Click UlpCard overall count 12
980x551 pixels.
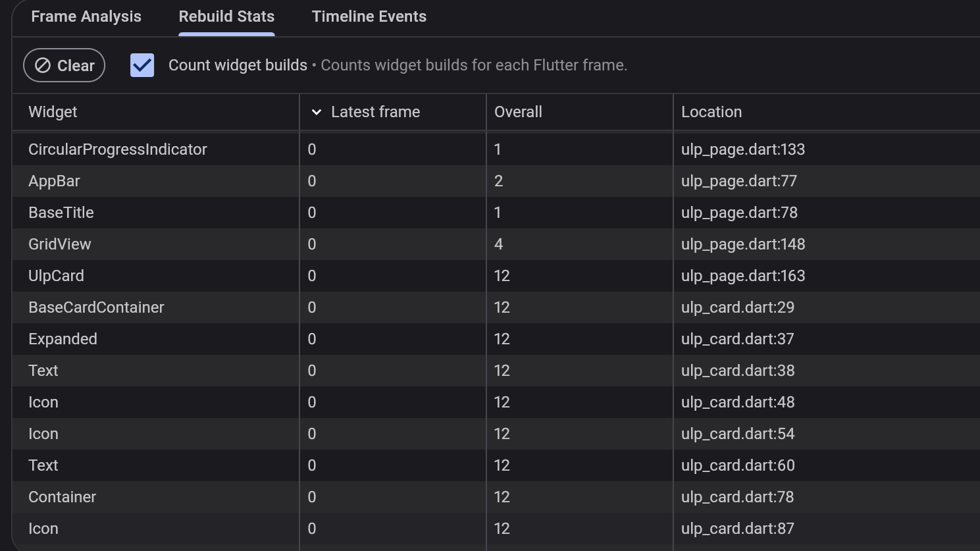click(502, 276)
